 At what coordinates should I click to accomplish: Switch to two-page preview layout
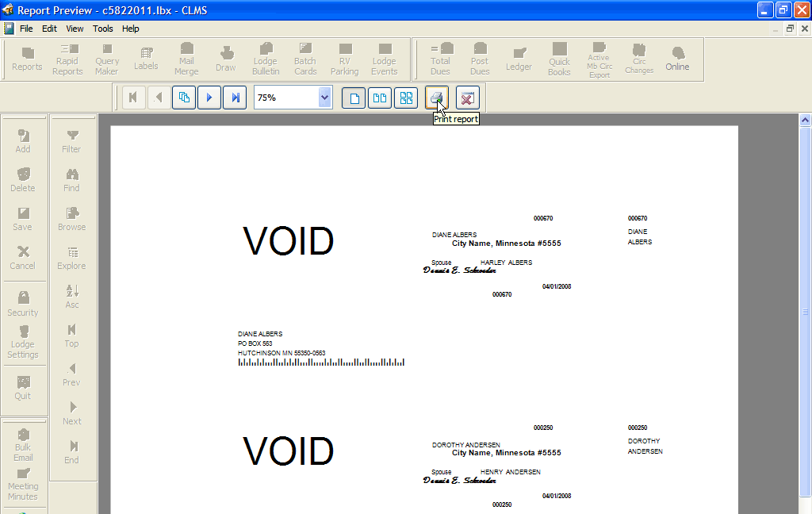[380, 98]
